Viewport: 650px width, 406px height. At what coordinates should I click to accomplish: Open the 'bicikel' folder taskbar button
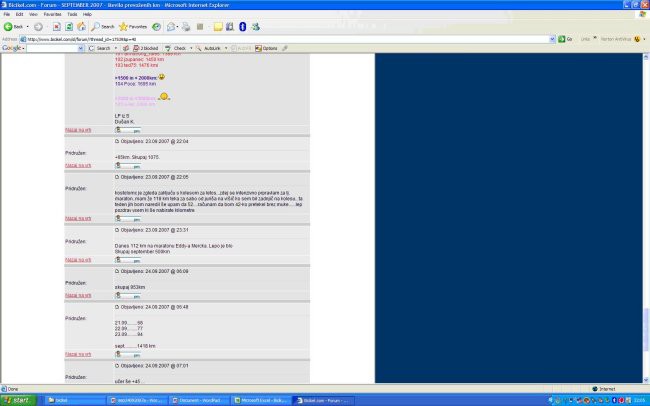coord(75,400)
